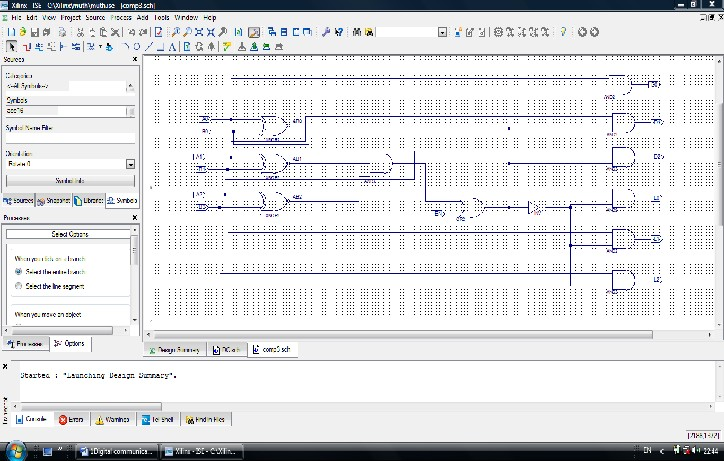Select the Add Text 'A' tool
The image size is (724, 461).
(x=172, y=46)
